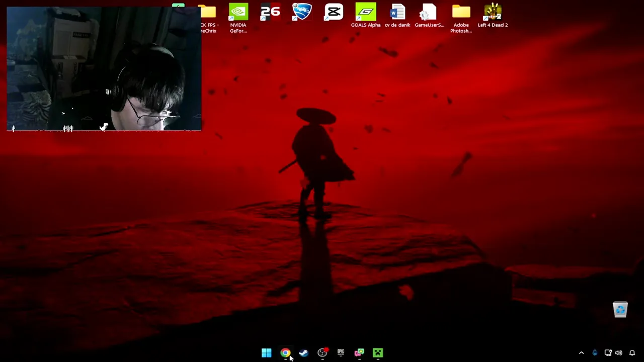644x362 pixels.
Task: Open the Minecraft creeper icon in the taskbar
Action: coord(378,353)
